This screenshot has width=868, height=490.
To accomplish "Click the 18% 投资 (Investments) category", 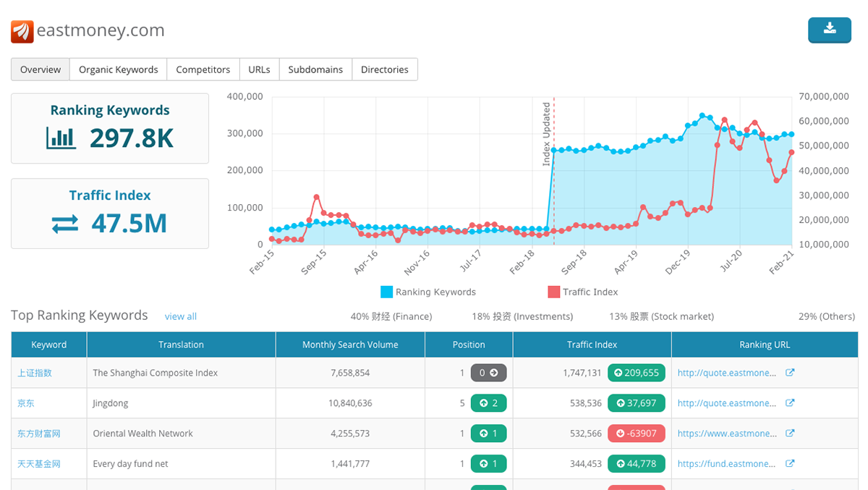I will click(x=522, y=316).
